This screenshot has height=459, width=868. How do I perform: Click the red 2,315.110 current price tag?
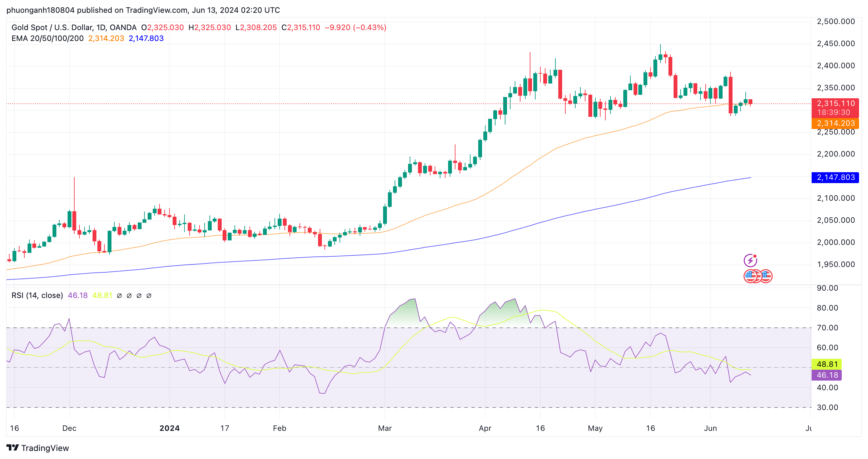(x=835, y=103)
